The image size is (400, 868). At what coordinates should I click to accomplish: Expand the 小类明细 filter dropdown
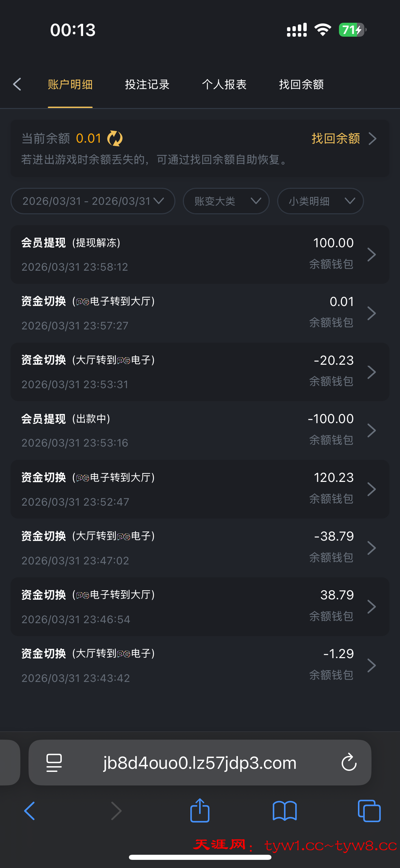point(320,201)
